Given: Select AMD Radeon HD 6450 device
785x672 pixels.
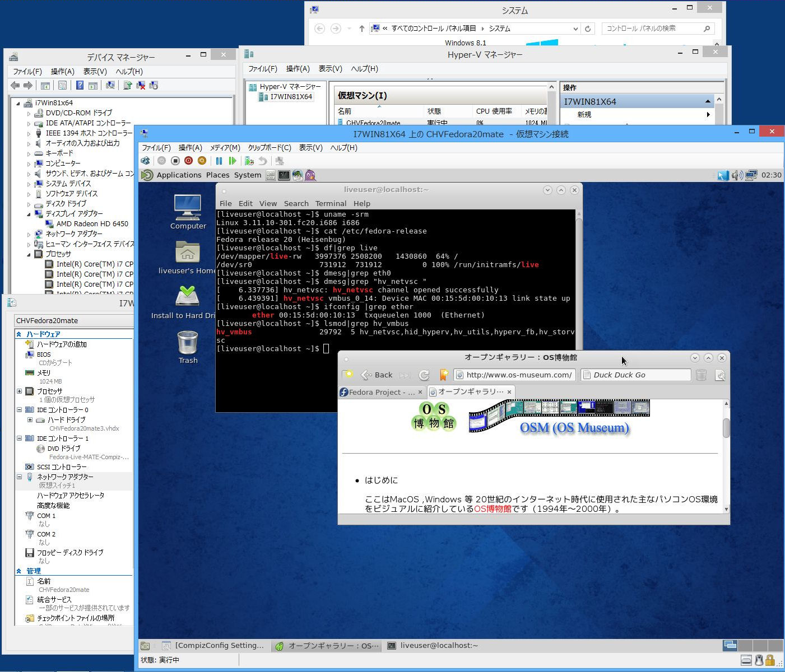Looking at the screenshot, I should [x=87, y=224].
